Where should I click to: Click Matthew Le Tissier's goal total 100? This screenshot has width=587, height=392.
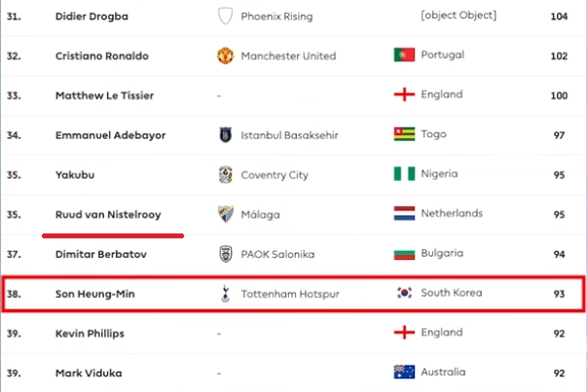(559, 95)
